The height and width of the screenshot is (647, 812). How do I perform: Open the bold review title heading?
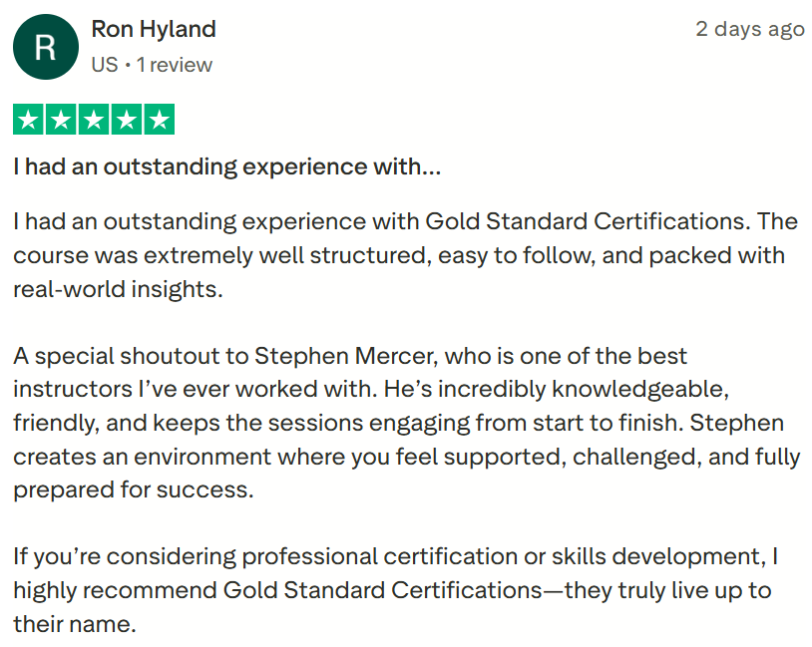[227, 166]
